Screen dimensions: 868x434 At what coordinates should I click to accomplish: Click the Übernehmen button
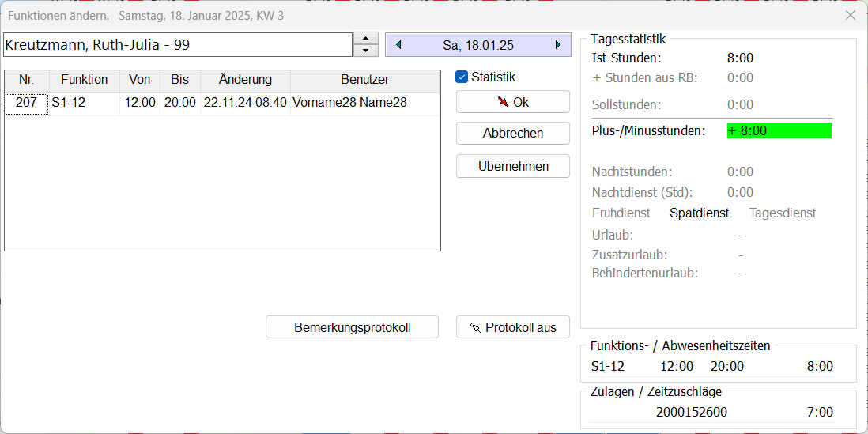coord(512,166)
